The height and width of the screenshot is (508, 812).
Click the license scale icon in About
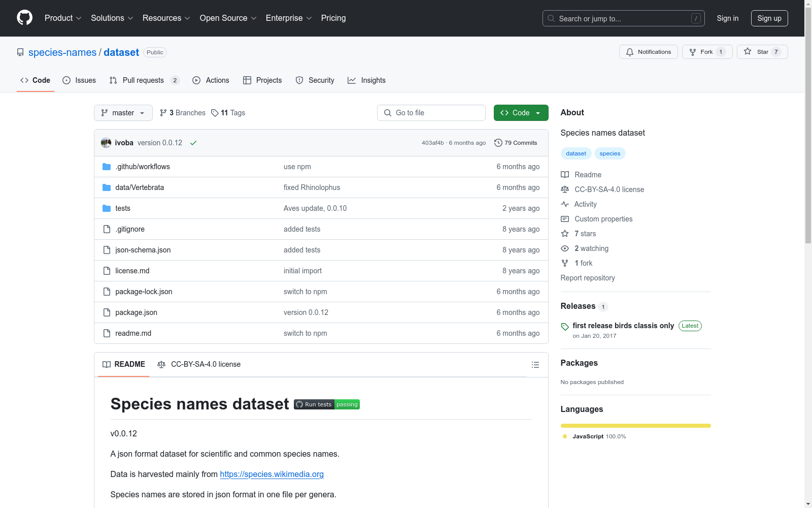565,189
